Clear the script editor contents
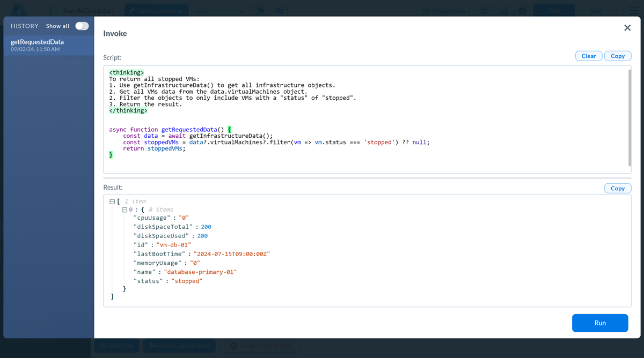Viewport: 644px width, 358px height. (588, 56)
